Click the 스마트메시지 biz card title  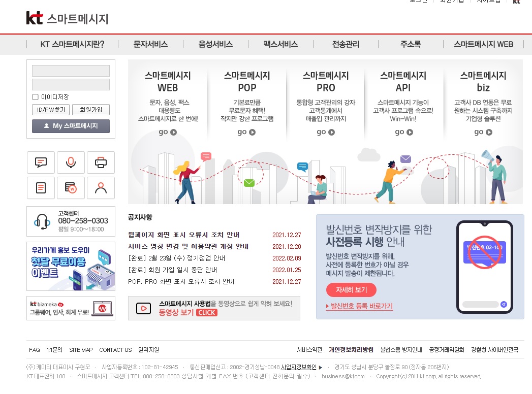click(483, 81)
